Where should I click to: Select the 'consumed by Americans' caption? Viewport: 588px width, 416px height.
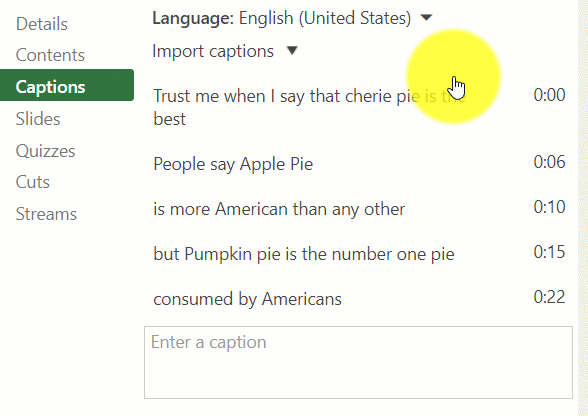click(x=248, y=299)
